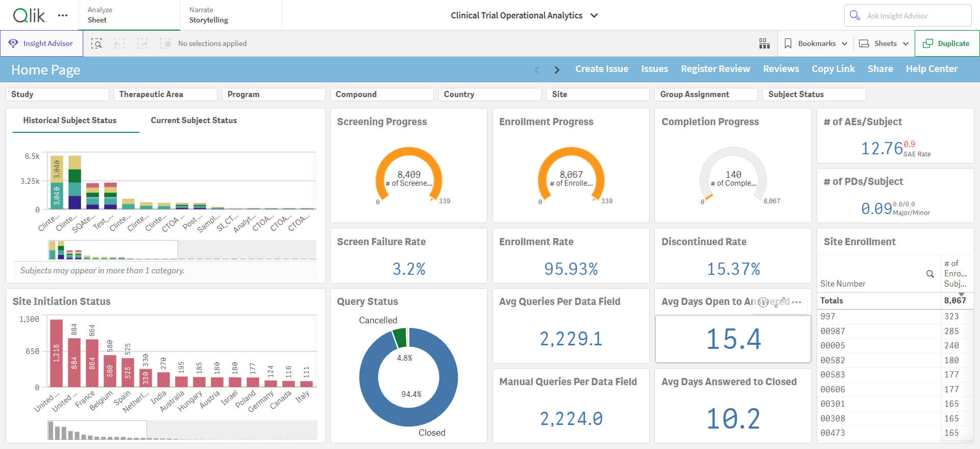Open the Selections Tool grid icon
Screen dimensions: 980x449
pos(764,43)
